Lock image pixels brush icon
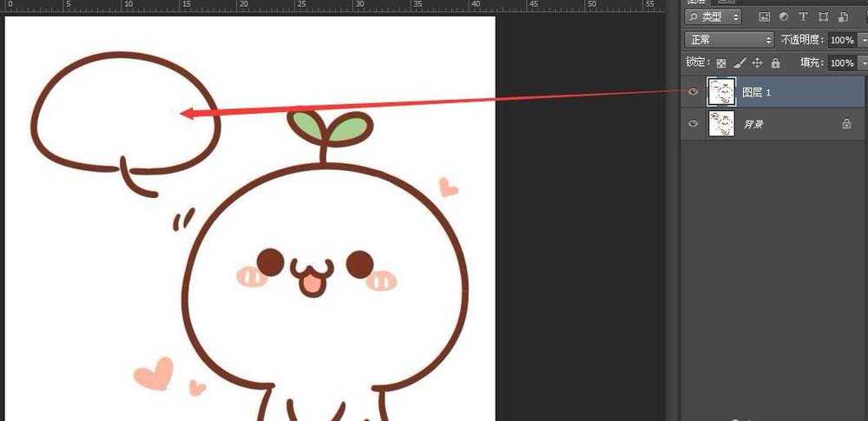868x421 pixels. click(739, 62)
